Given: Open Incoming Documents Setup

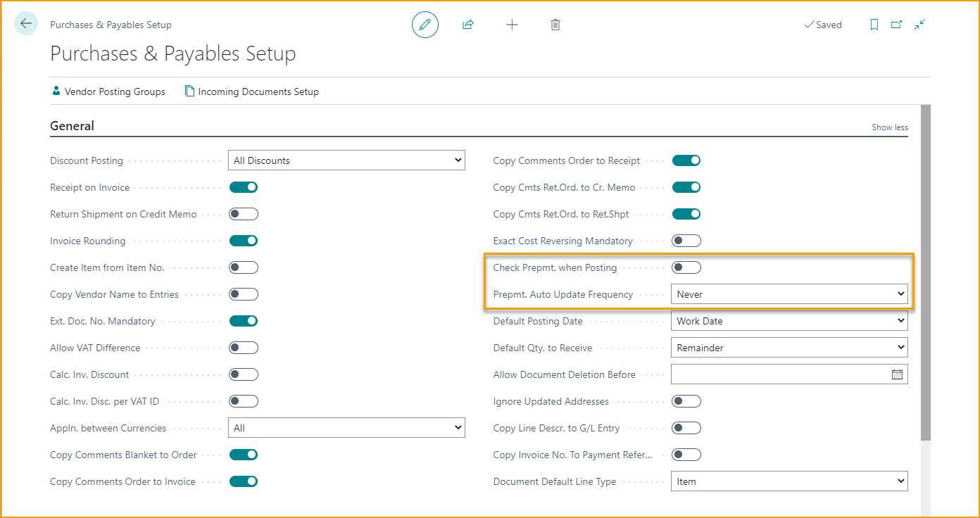Looking at the screenshot, I should pos(251,91).
